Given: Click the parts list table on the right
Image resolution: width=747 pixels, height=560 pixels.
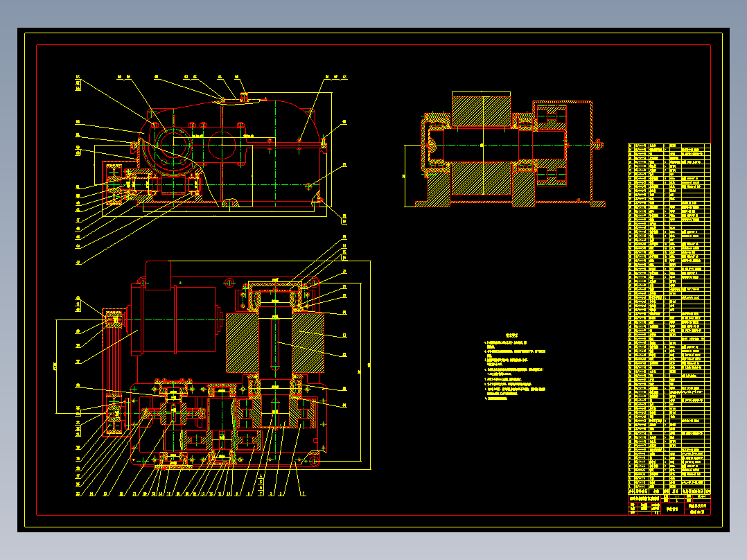Looking at the screenshot, I should click(669, 319).
